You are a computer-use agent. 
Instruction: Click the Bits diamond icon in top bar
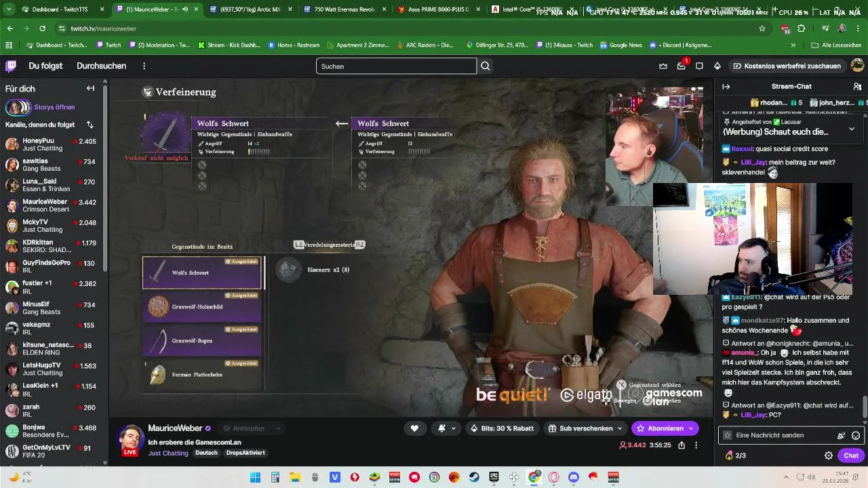coord(717,66)
